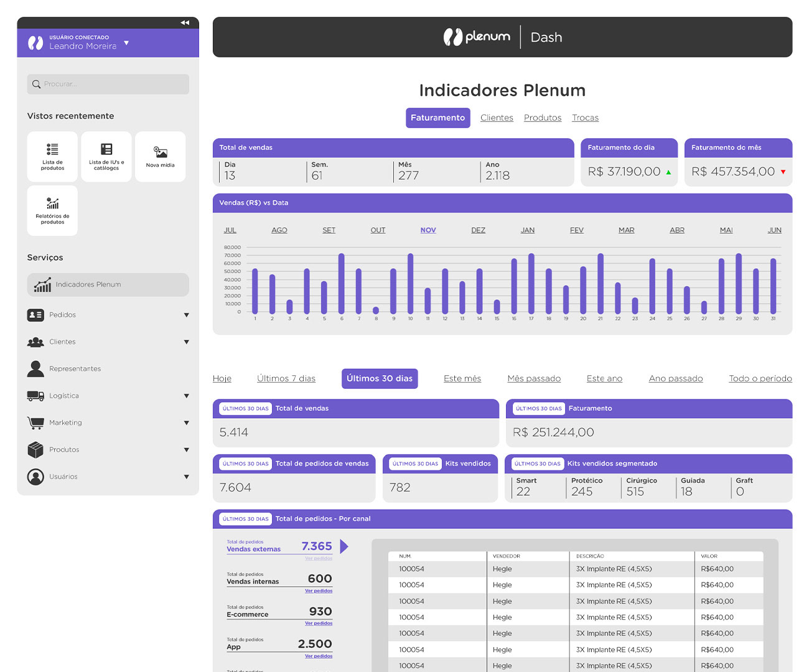Filter period by Todo o período
The image size is (809, 672).
point(760,378)
